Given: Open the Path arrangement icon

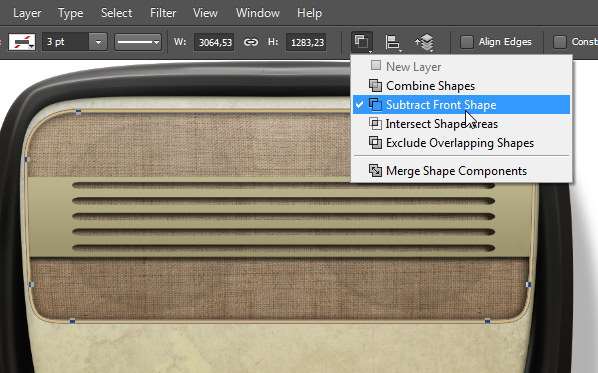Looking at the screenshot, I should tap(425, 42).
